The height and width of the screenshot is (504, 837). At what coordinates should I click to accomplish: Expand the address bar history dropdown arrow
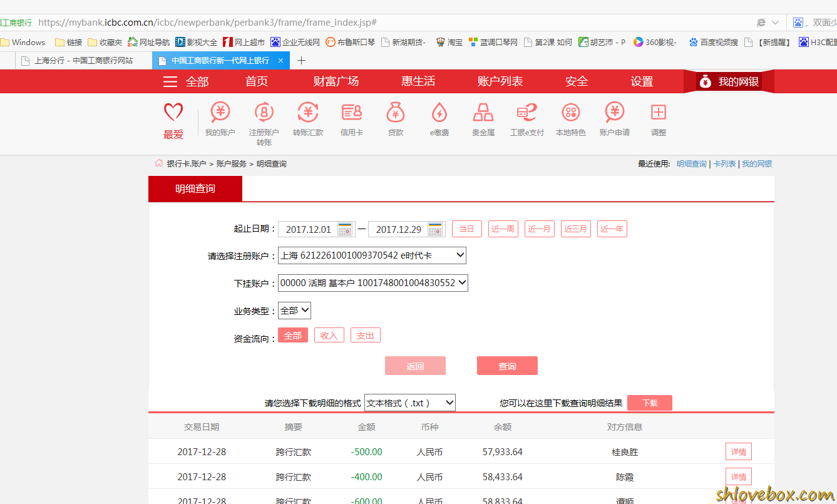pos(775,23)
